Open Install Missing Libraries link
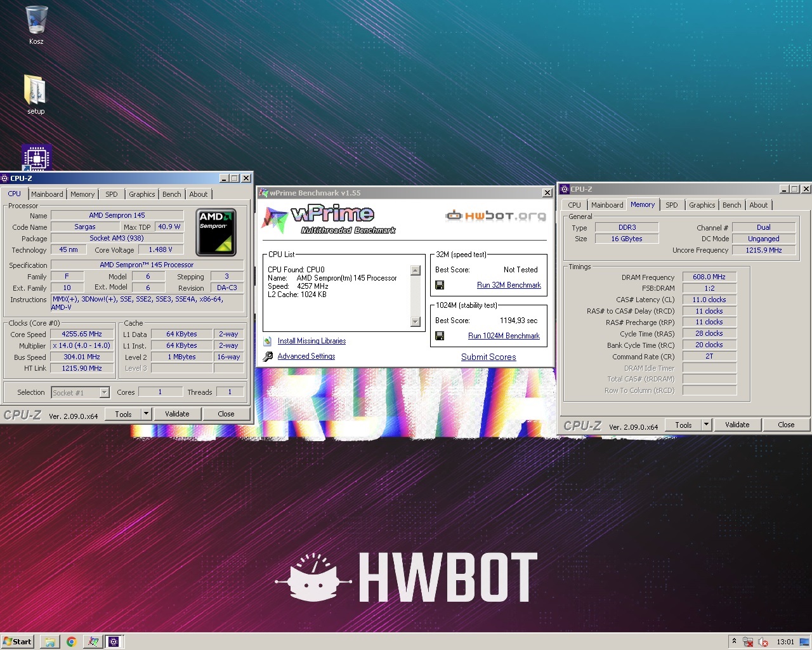The width and height of the screenshot is (812, 650). [x=311, y=341]
